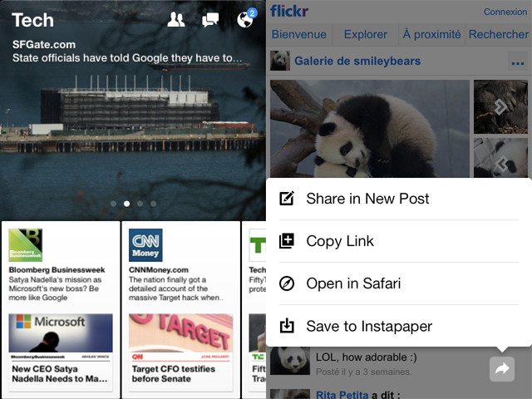
Task: Select the first page indicator dot
Action: tap(113, 204)
